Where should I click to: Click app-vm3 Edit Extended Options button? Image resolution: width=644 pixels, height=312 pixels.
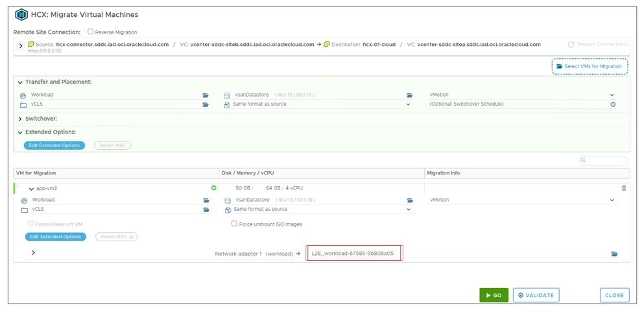(55, 237)
